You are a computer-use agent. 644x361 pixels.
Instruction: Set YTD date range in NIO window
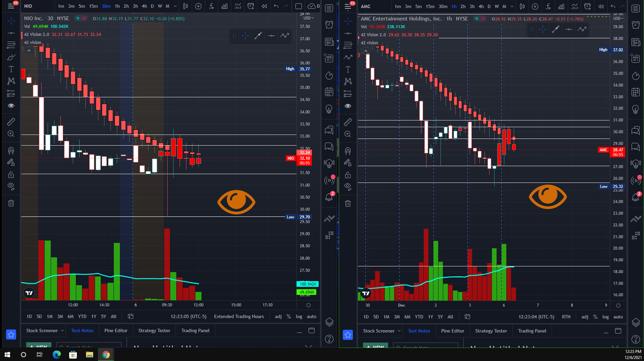pos(82,316)
